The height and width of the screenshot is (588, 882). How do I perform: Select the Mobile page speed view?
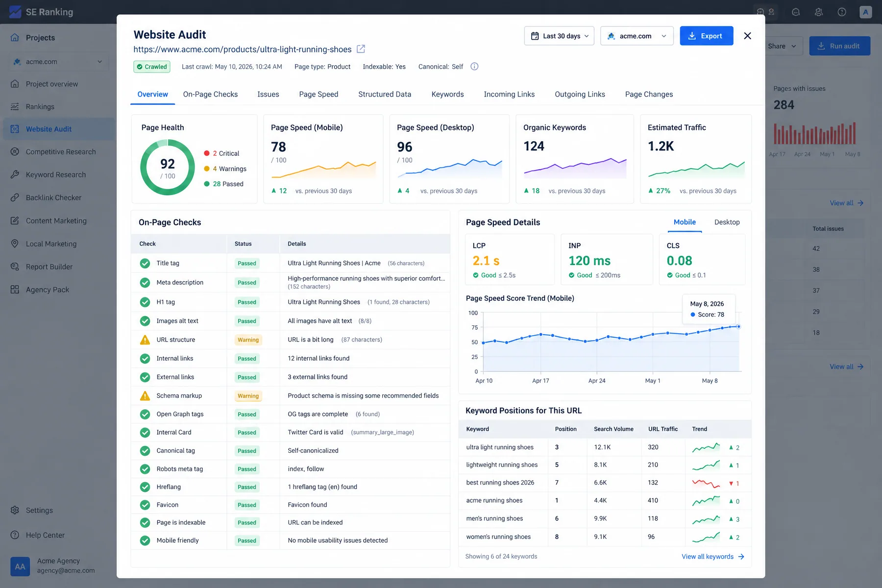pos(685,222)
